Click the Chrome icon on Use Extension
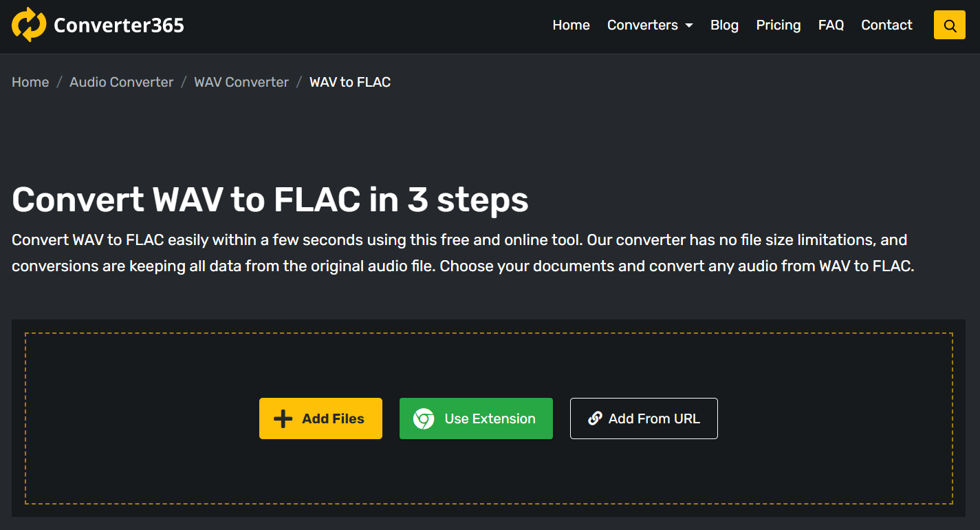 [x=424, y=418]
